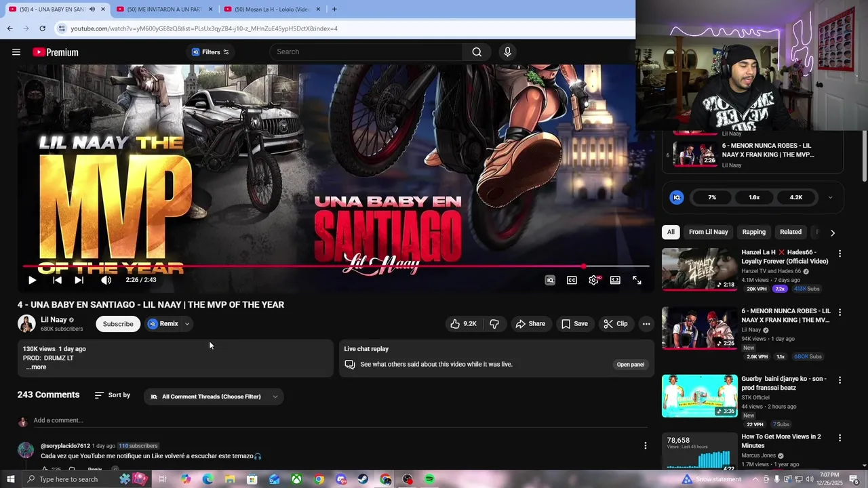The height and width of the screenshot is (488, 868).
Task: Open options for Guerby baini djanye ko video
Action: [840, 380]
